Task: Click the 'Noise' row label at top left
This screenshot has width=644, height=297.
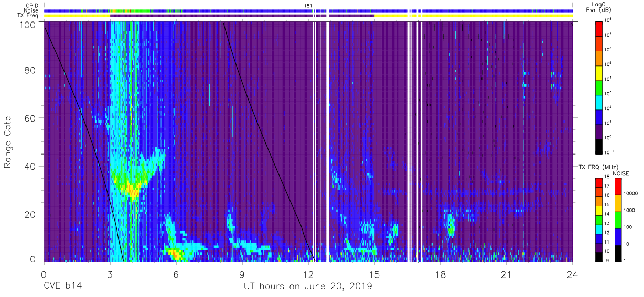Action: (x=32, y=10)
